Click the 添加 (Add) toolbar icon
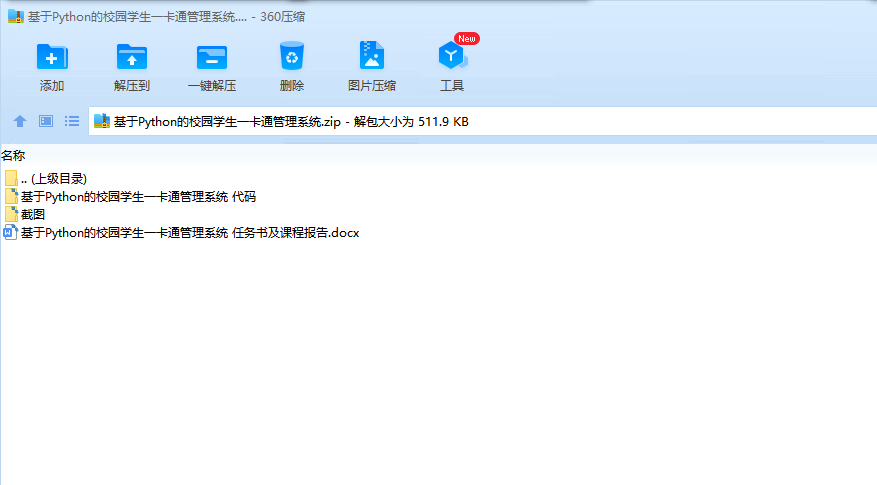 [52, 56]
